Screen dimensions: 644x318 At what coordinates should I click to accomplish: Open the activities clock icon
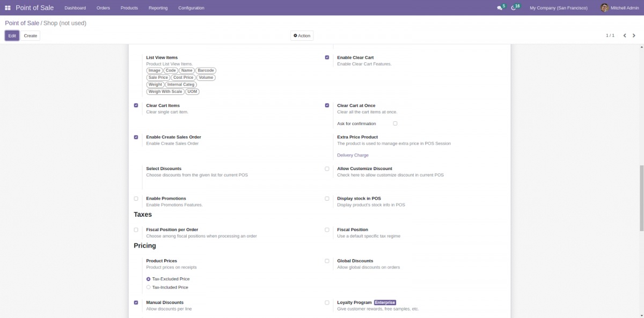(514, 8)
